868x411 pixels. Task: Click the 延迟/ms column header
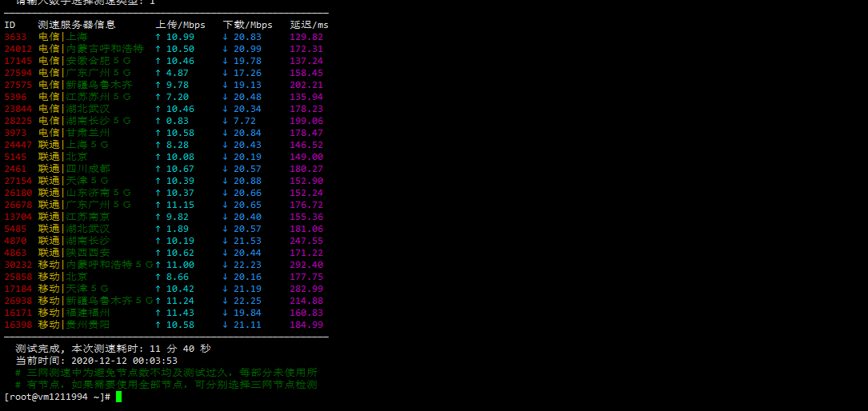pyautogui.click(x=309, y=25)
